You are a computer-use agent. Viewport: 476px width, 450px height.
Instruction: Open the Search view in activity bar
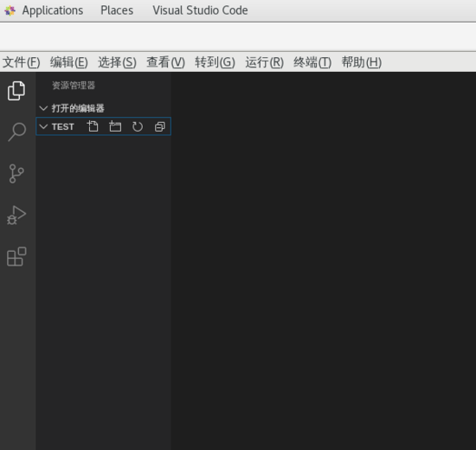pos(16,132)
